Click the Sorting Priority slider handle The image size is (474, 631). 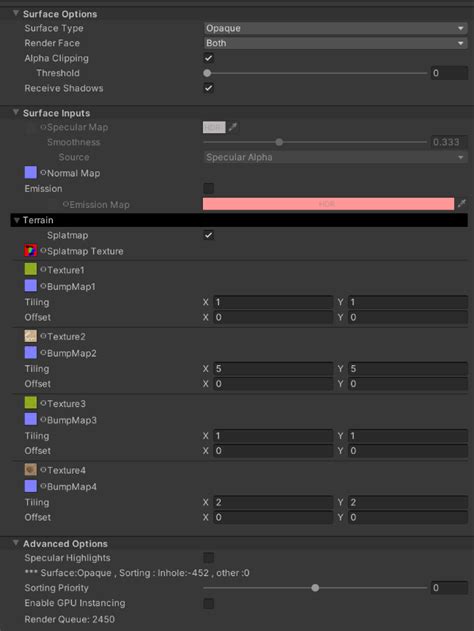315,588
